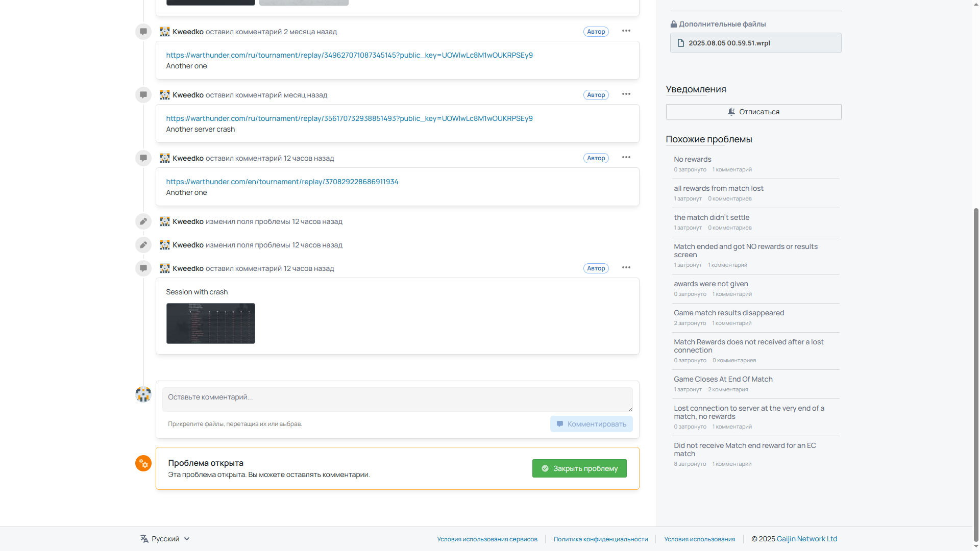Screen dimensions: 980x551
Task: Open the 2025.08.05 00.59.51.wrpl file
Action: click(x=755, y=43)
